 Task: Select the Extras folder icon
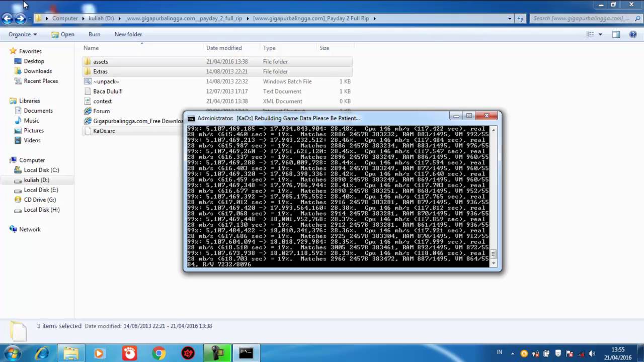coord(88,71)
